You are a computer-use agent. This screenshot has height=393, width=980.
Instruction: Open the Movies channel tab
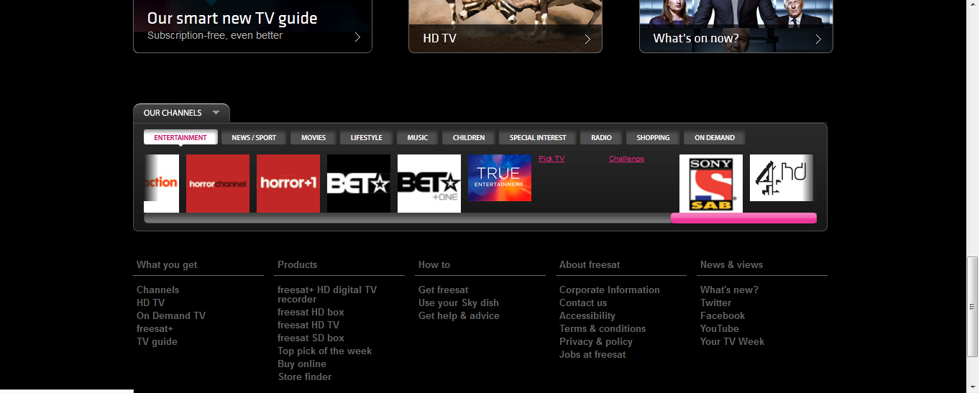click(313, 137)
